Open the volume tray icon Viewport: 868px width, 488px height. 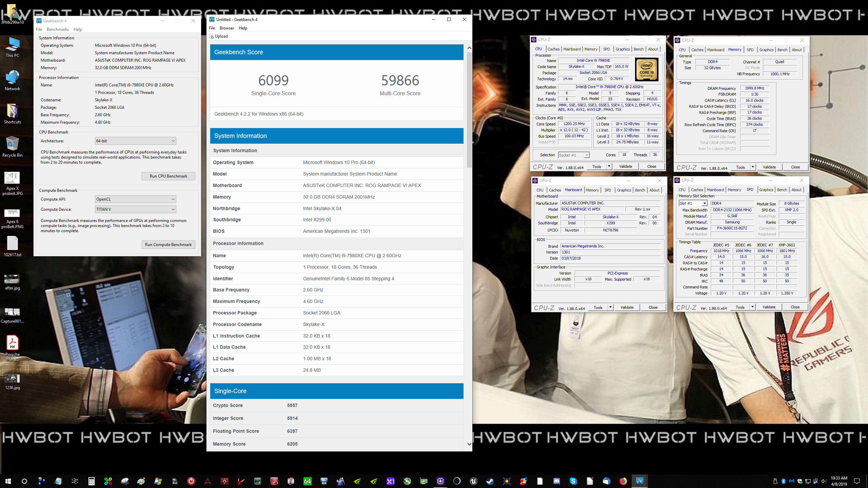(x=824, y=481)
